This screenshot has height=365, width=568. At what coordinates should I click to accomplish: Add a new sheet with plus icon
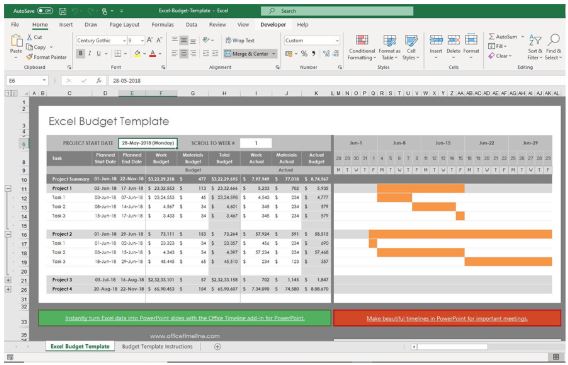click(217, 347)
